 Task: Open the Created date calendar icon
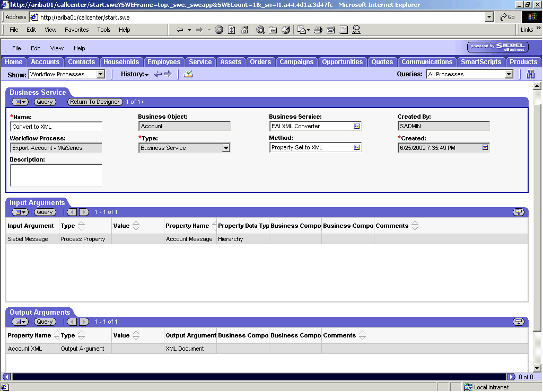click(x=485, y=147)
